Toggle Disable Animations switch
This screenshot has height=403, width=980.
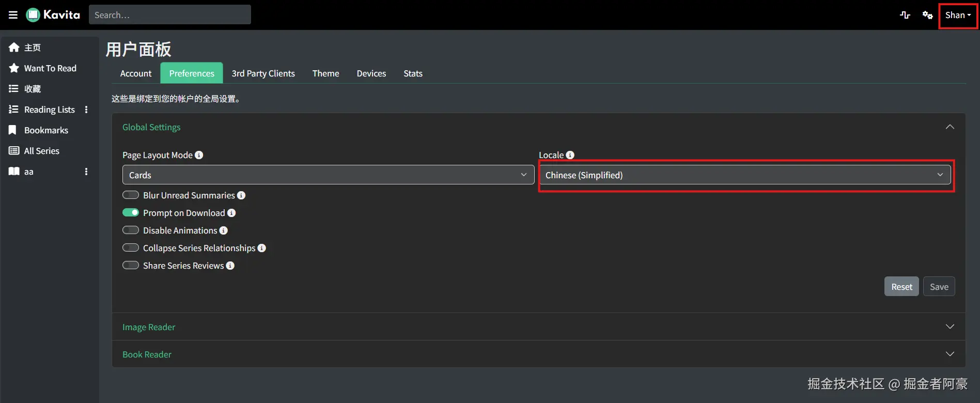tap(131, 230)
